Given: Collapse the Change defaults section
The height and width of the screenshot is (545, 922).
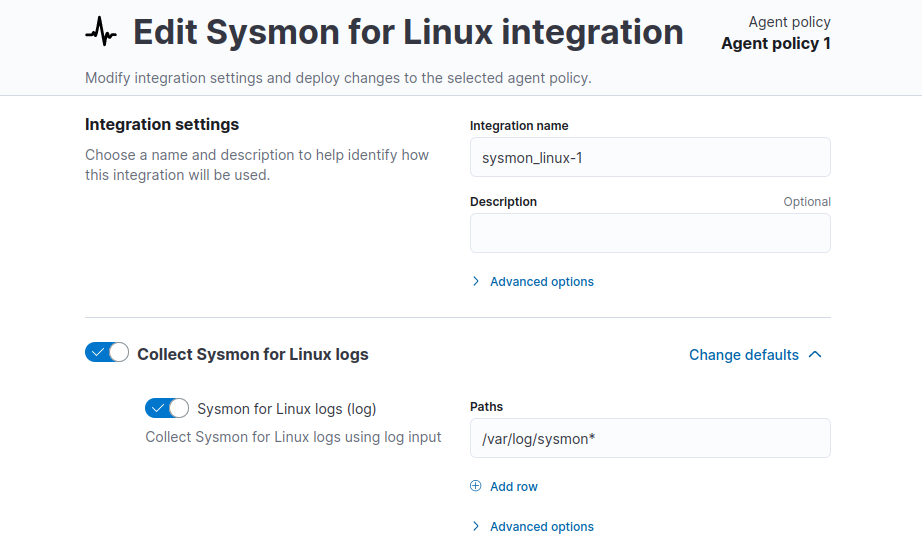Looking at the screenshot, I should [755, 355].
